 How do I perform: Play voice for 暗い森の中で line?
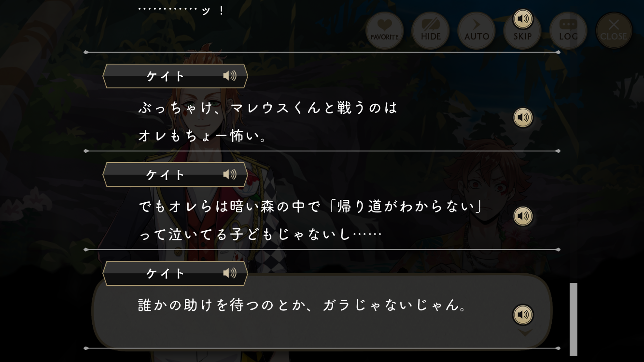(x=523, y=216)
